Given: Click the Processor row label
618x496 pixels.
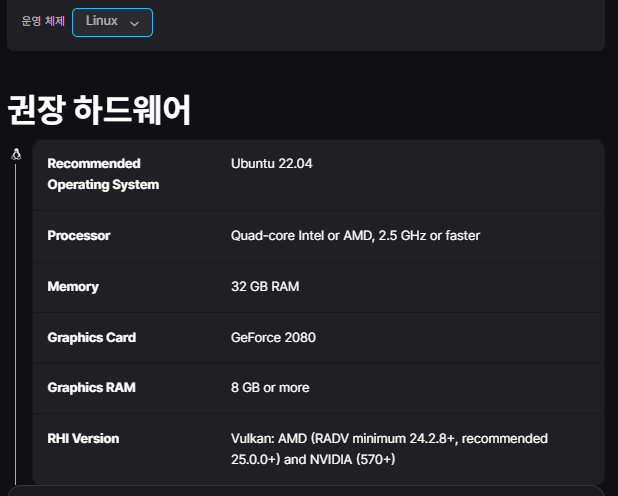Looking at the screenshot, I should [x=79, y=235].
